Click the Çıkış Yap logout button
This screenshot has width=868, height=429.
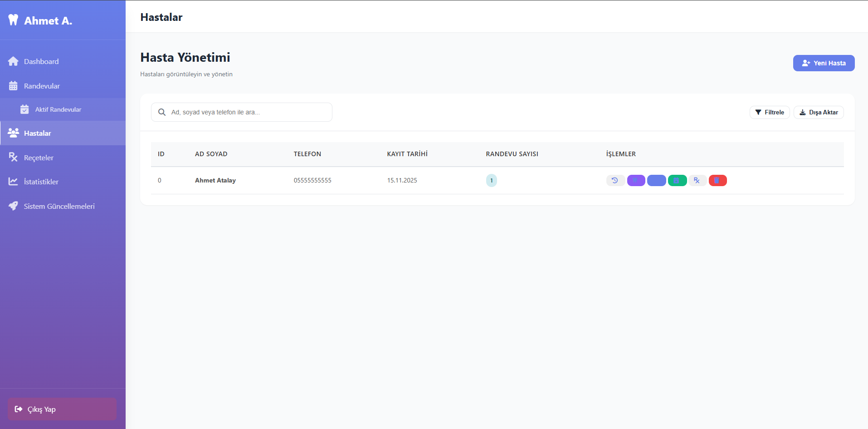point(62,409)
